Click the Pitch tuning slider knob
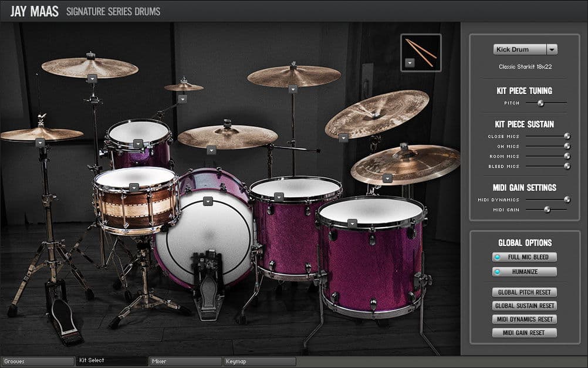The height and width of the screenshot is (368, 588). point(540,103)
